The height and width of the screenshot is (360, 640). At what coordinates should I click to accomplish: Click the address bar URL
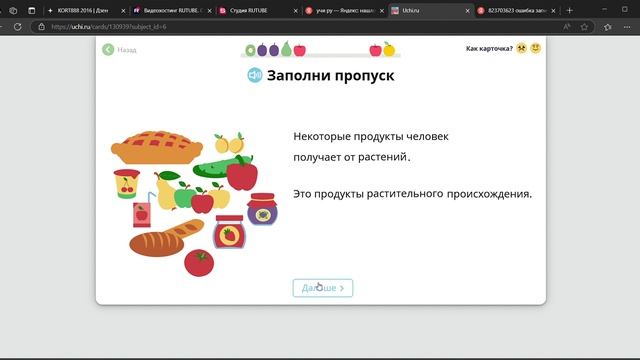pos(109,27)
